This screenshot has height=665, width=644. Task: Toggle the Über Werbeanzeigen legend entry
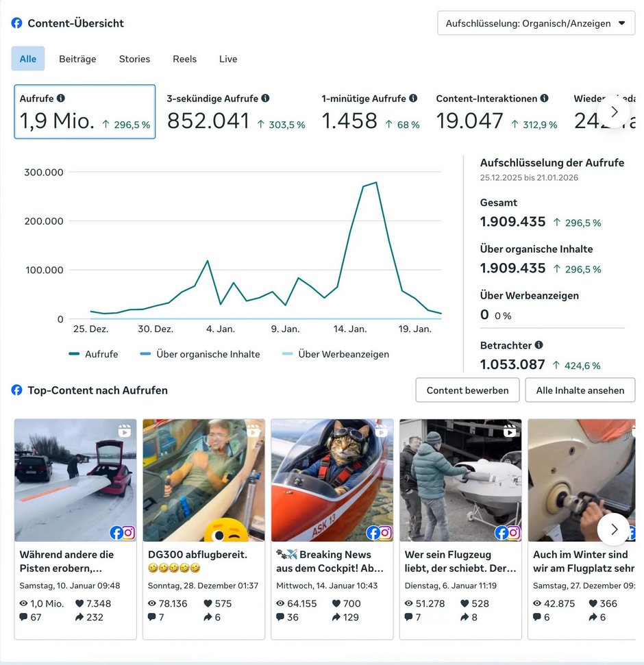335,354
